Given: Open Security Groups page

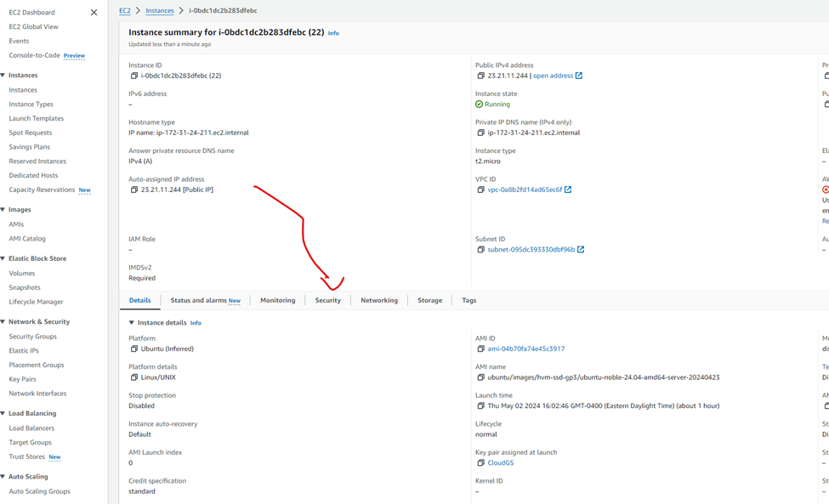Looking at the screenshot, I should (x=33, y=336).
